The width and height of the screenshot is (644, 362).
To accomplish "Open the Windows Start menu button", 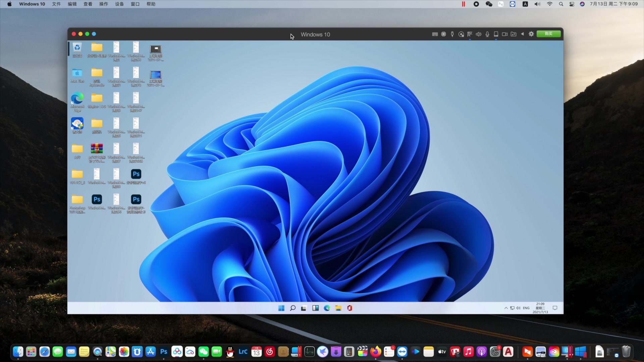I will (x=281, y=308).
